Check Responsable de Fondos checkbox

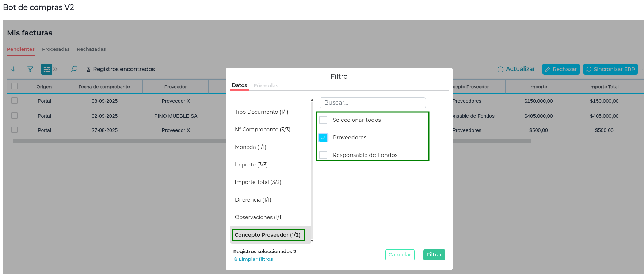click(x=323, y=155)
